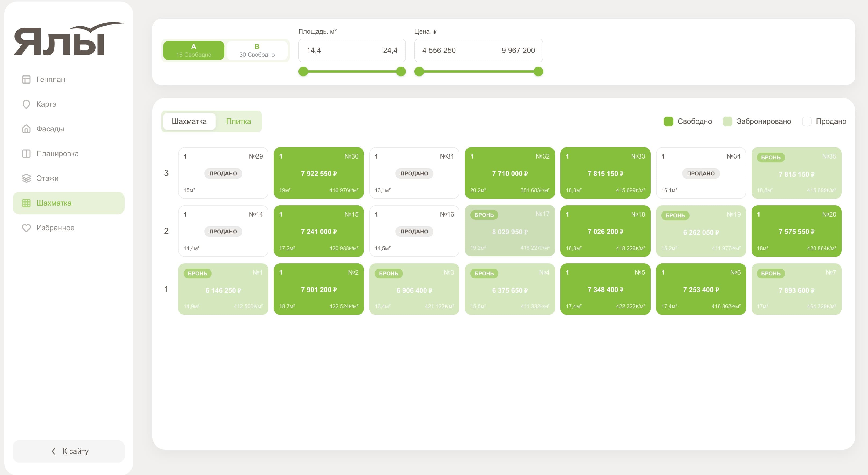Click the Избранное heart icon
The height and width of the screenshot is (475, 868).
click(x=26, y=228)
